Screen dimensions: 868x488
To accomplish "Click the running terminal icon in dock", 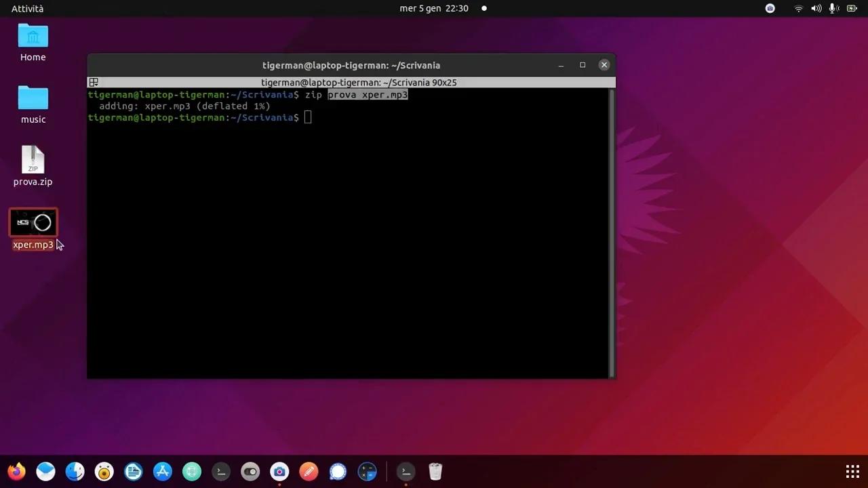I will pos(406,471).
